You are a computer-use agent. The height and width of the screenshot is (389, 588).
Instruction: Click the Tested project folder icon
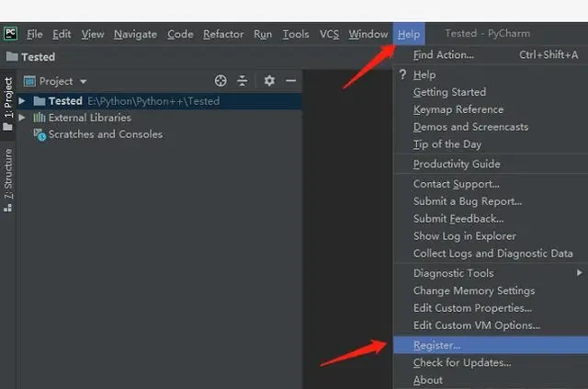(x=40, y=101)
